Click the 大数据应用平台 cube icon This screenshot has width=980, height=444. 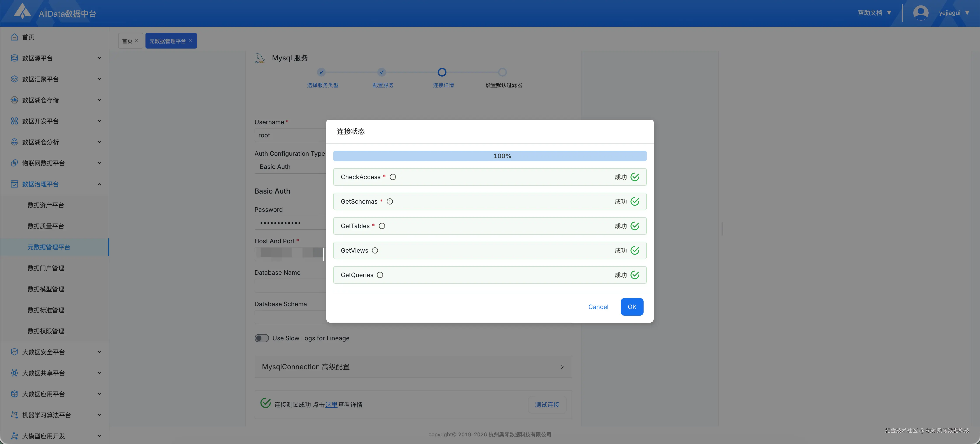(14, 394)
